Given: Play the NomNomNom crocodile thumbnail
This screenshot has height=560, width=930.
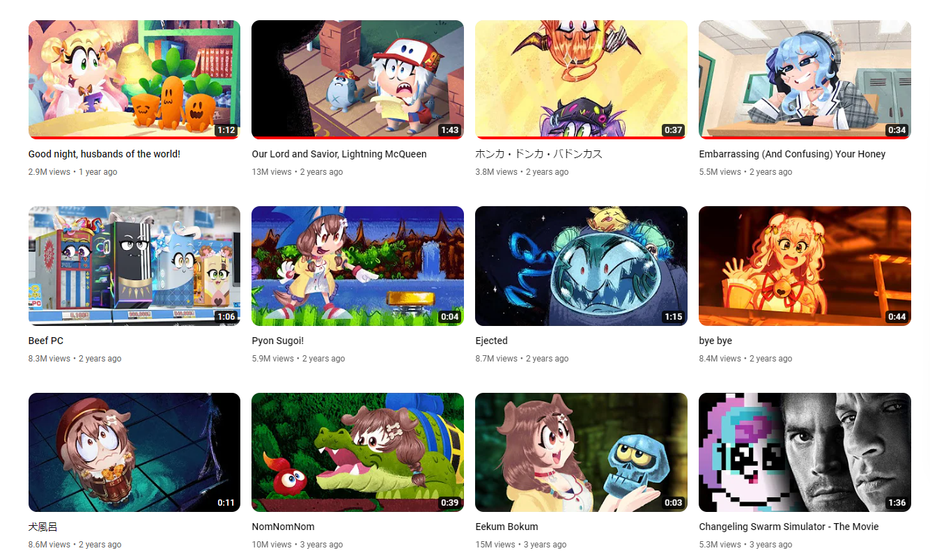Looking at the screenshot, I should point(357,452).
